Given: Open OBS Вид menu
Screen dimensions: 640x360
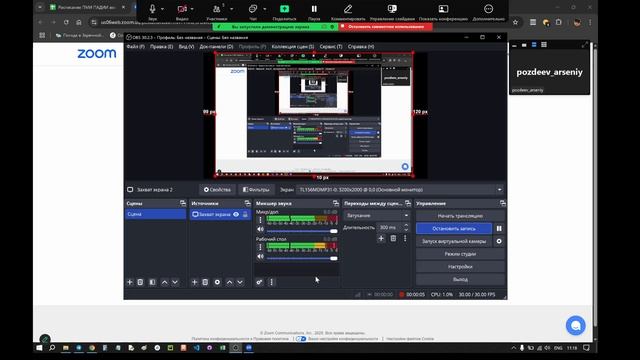Looking at the screenshot, I should [186, 47].
